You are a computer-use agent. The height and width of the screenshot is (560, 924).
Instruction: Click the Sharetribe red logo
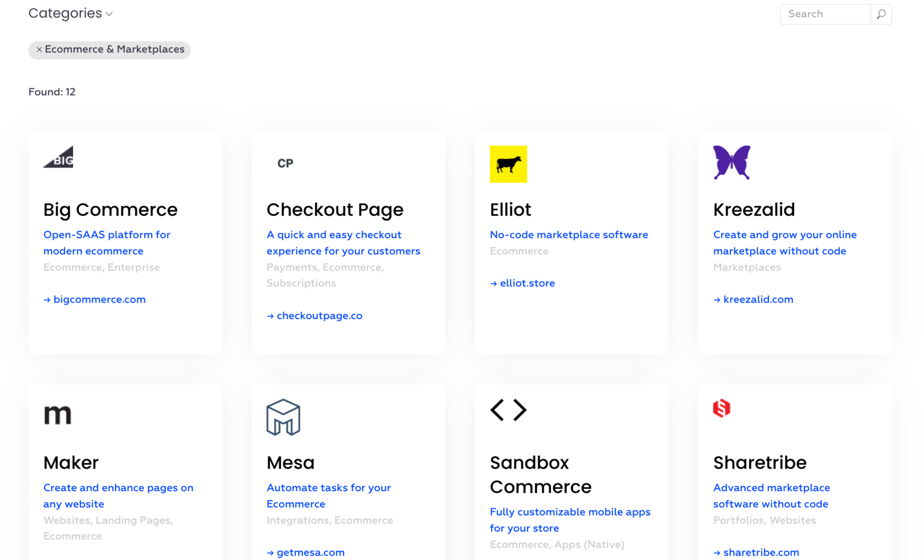[722, 408]
